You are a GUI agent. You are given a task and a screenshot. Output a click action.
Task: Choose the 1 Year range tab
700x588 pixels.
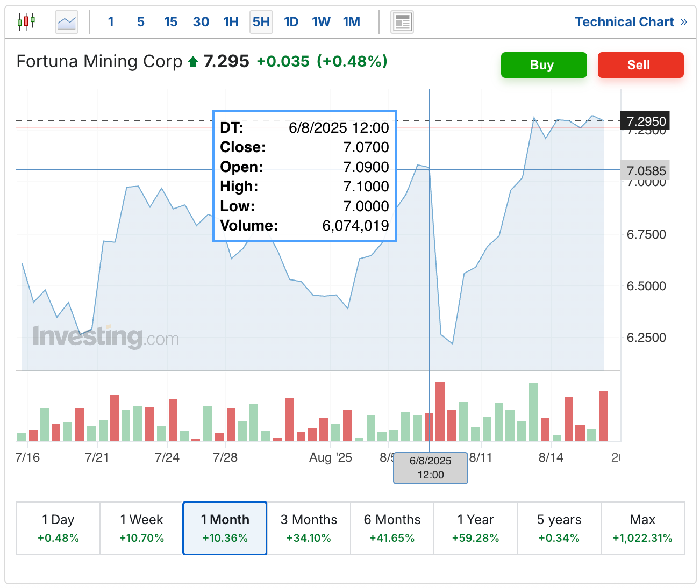tap(475, 528)
